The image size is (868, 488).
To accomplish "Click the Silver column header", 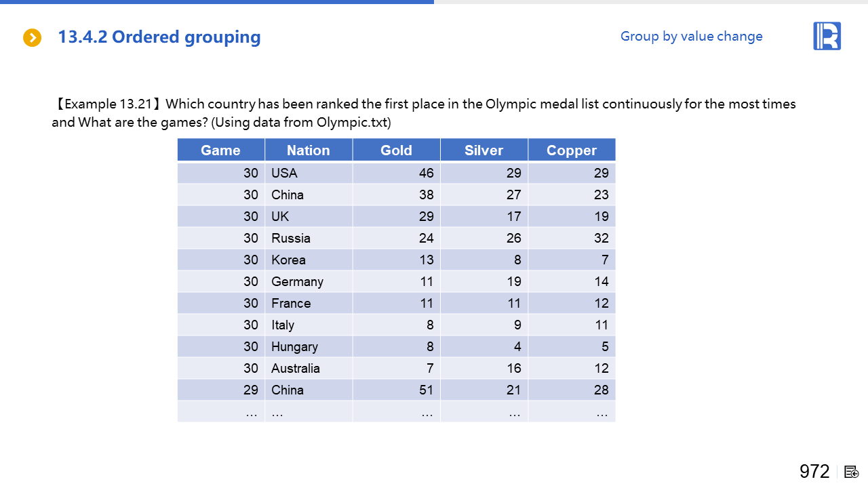I will click(484, 150).
